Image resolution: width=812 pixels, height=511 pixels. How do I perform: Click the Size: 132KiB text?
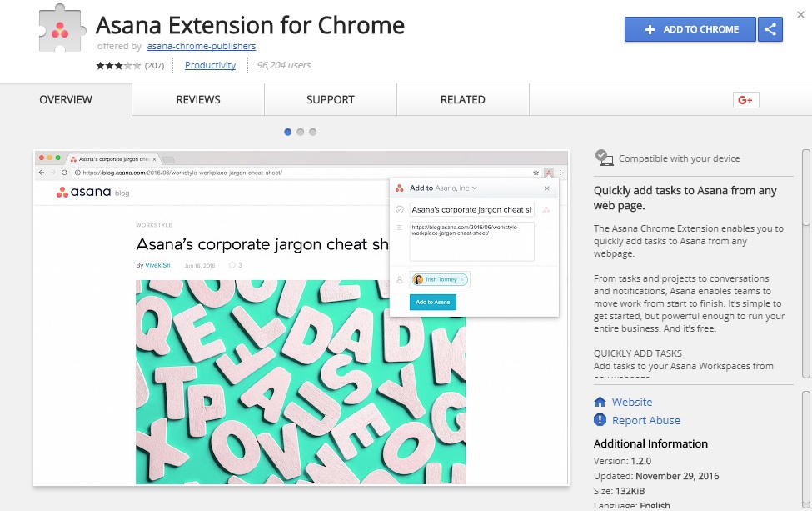(x=619, y=491)
